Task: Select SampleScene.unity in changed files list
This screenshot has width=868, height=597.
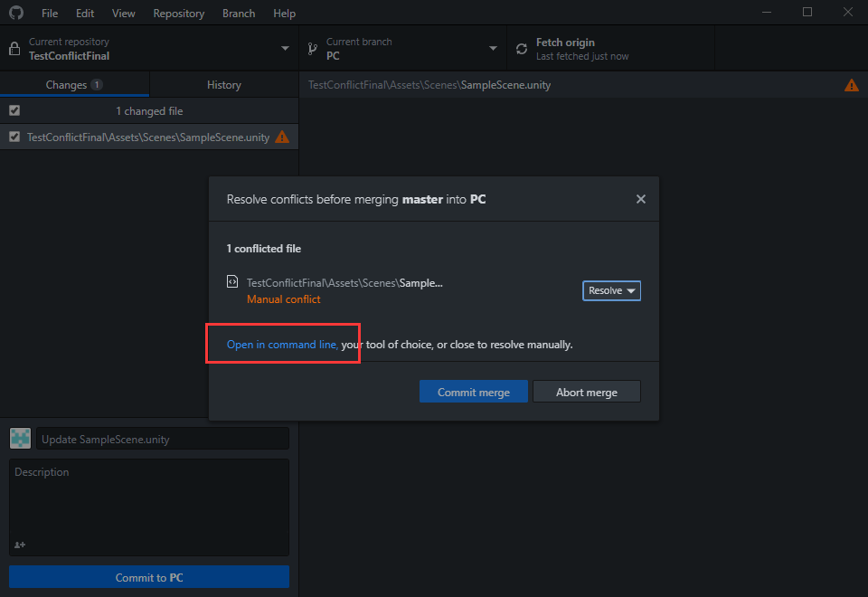Action: (x=149, y=137)
